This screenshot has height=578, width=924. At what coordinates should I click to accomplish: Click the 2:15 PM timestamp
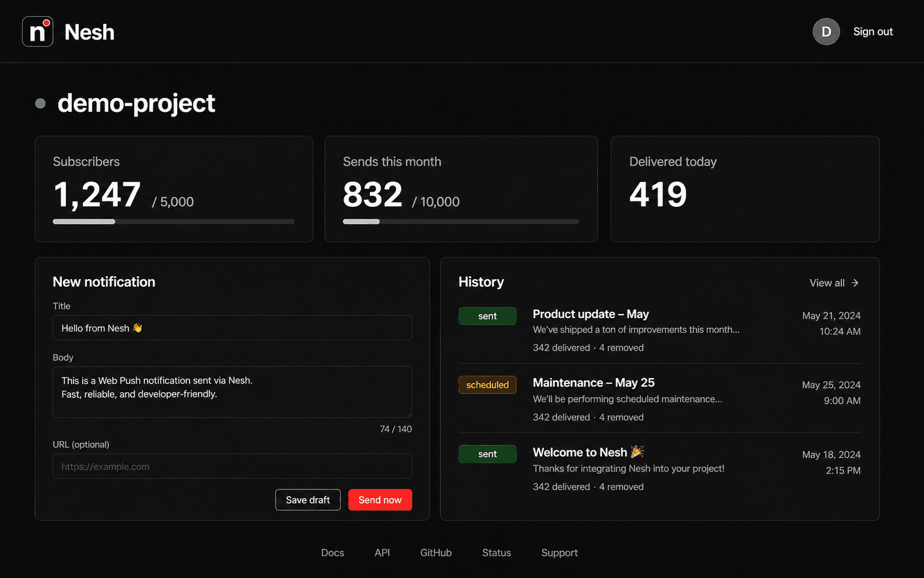point(843,470)
